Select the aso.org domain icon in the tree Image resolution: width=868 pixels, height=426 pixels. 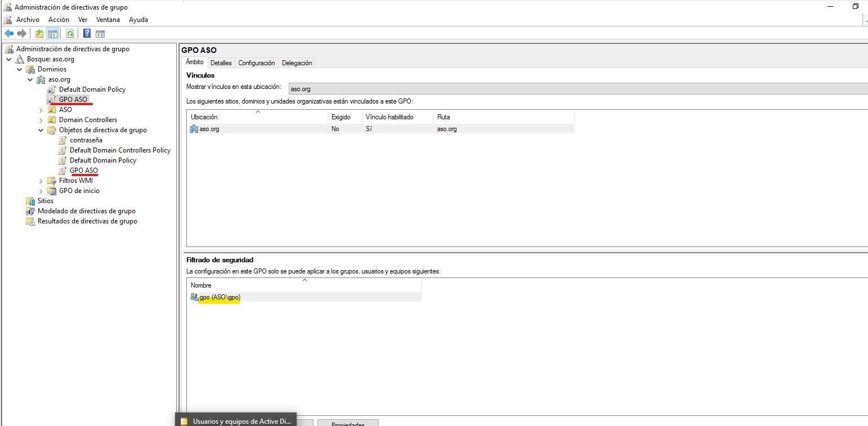tap(41, 79)
